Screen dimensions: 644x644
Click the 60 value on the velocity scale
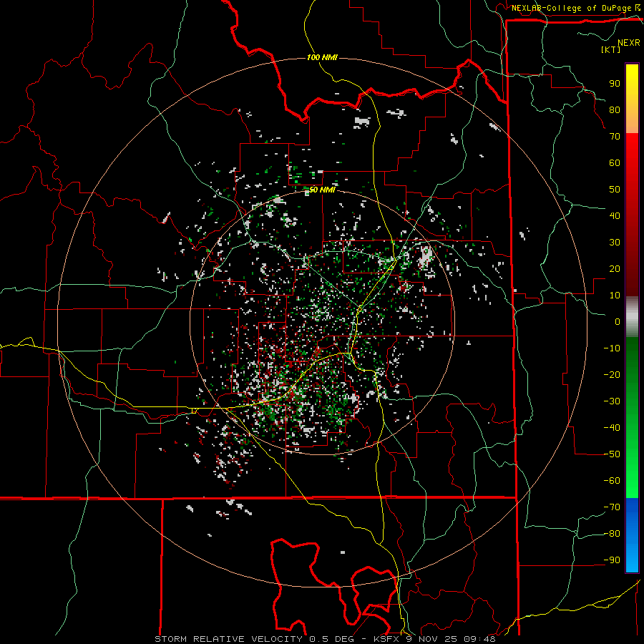pyautogui.click(x=615, y=163)
